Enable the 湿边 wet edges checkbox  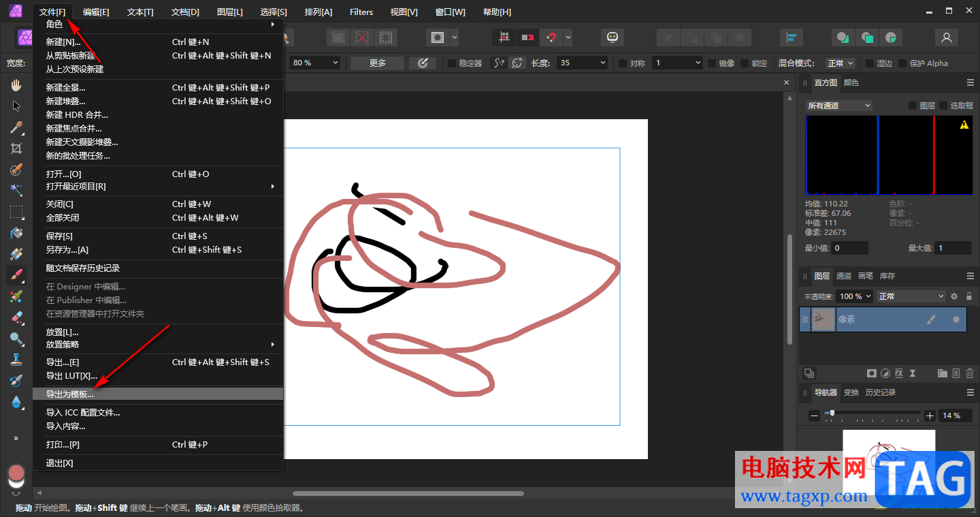point(870,63)
